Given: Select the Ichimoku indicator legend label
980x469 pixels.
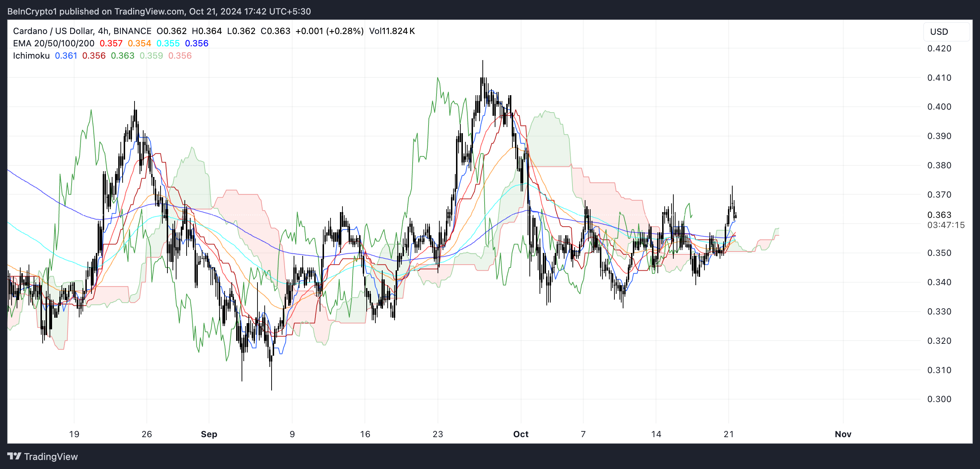Looking at the screenshot, I should point(31,56).
